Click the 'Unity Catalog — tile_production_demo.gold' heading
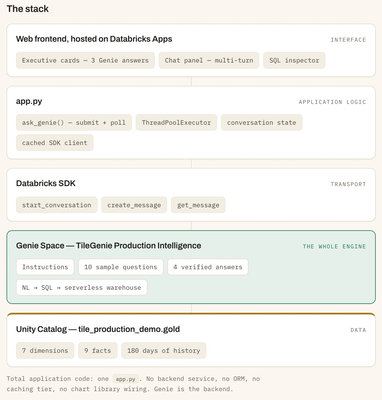This screenshot has height=400, width=382. [98, 329]
